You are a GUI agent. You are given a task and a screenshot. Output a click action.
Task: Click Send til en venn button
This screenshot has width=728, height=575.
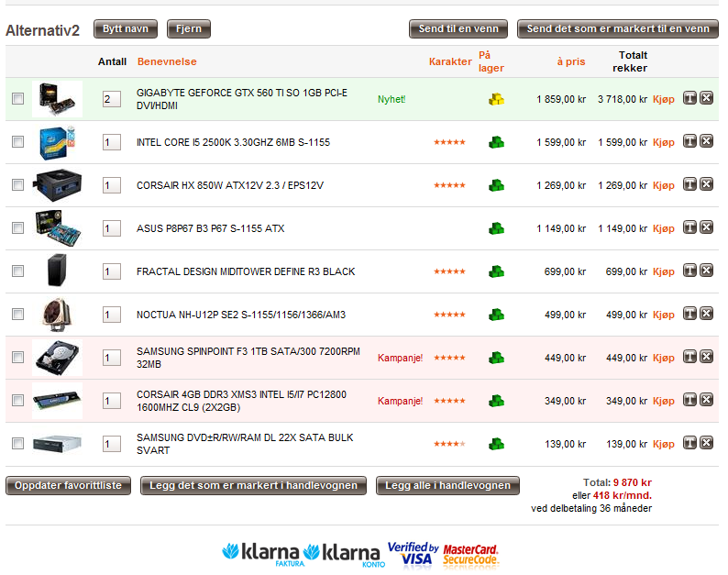pyautogui.click(x=458, y=28)
